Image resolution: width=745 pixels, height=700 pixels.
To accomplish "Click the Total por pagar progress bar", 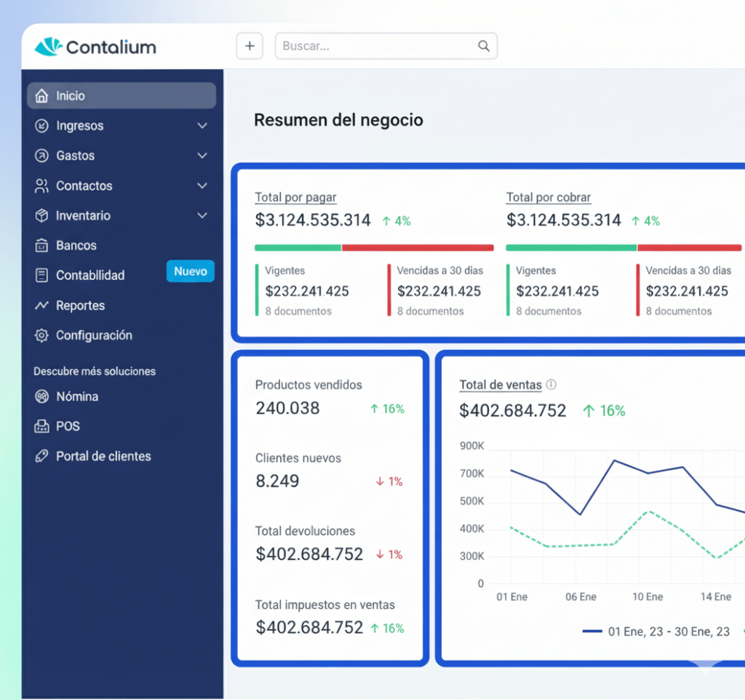I will [374, 247].
